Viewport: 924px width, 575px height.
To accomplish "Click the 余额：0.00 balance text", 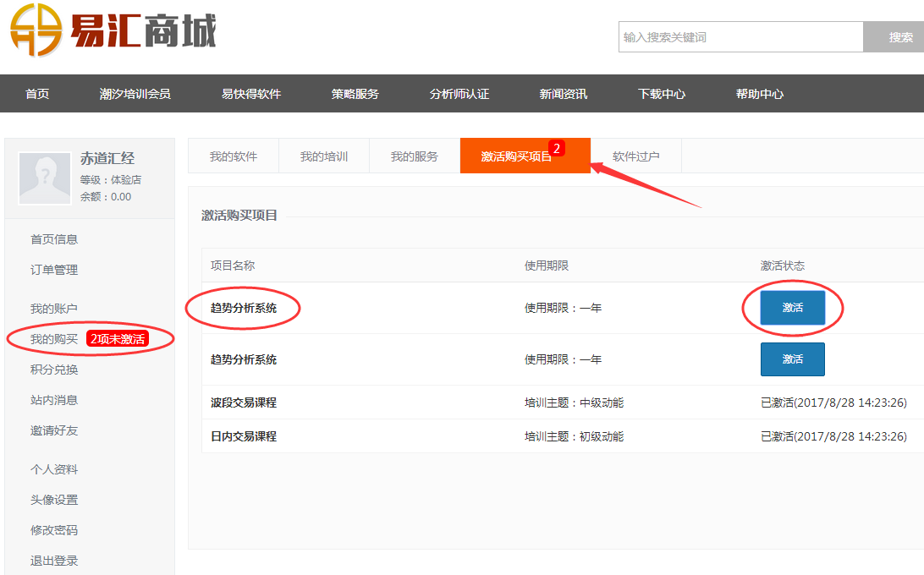I will (106, 197).
